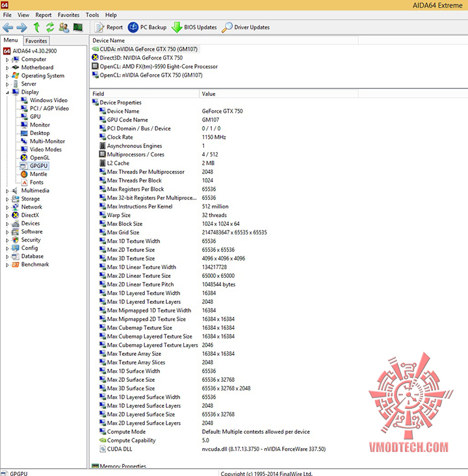Open the Favorites menu
Image resolution: width=468 pixels, height=476 pixels.
69,15
